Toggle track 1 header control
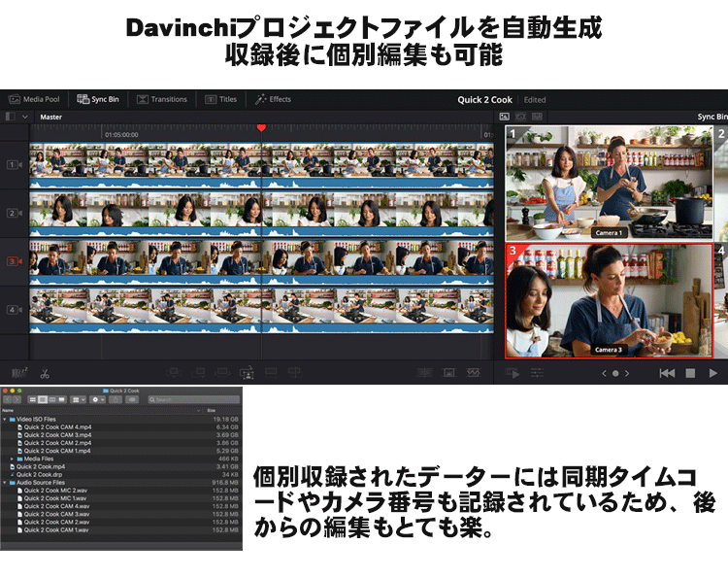 [14, 164]
